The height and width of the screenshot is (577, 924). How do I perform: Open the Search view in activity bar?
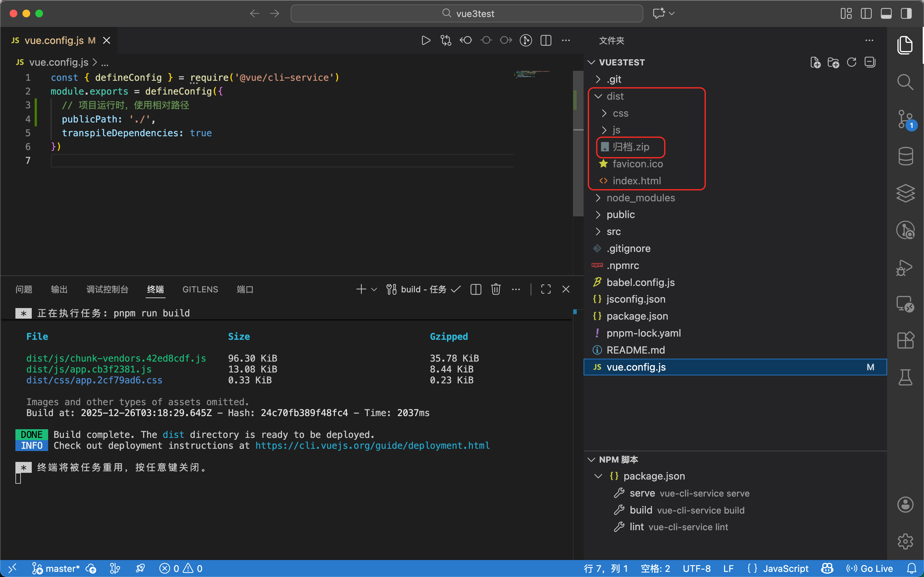coord(905,82)
